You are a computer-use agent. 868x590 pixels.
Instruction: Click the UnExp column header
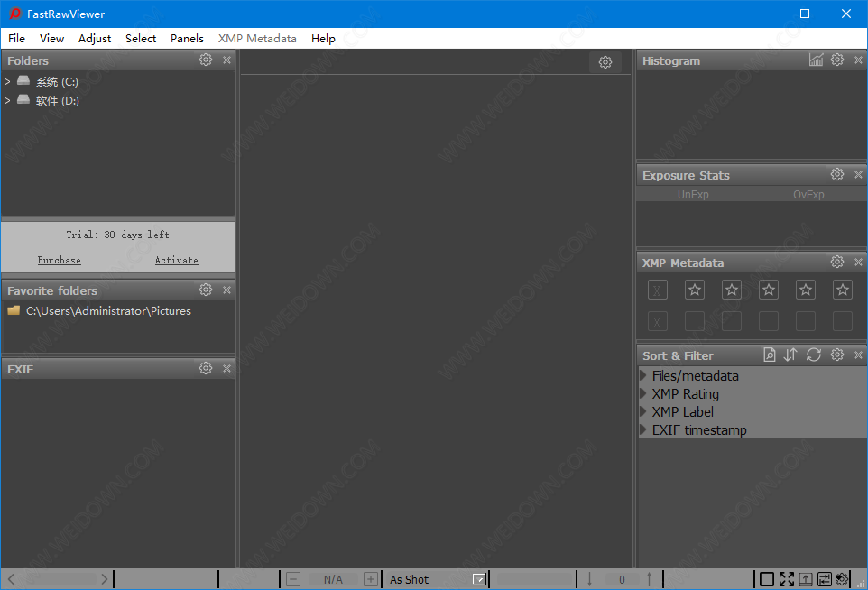[x=693, y=194]
